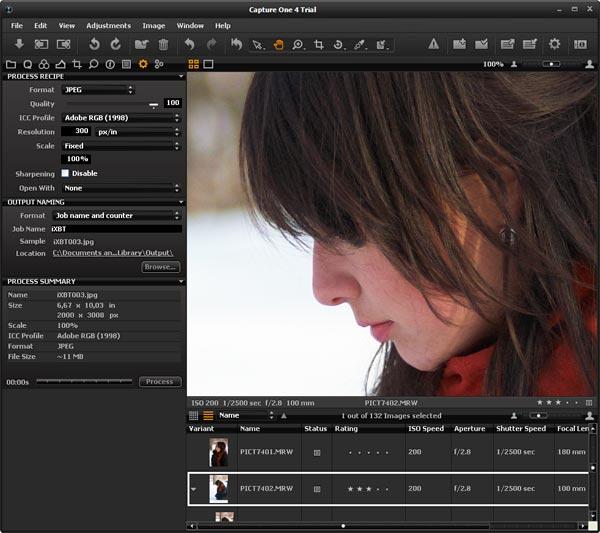Collapse the Process Summary panel arrow
The width and height of the screenshot is (600, 533).
tap(181, 281)
